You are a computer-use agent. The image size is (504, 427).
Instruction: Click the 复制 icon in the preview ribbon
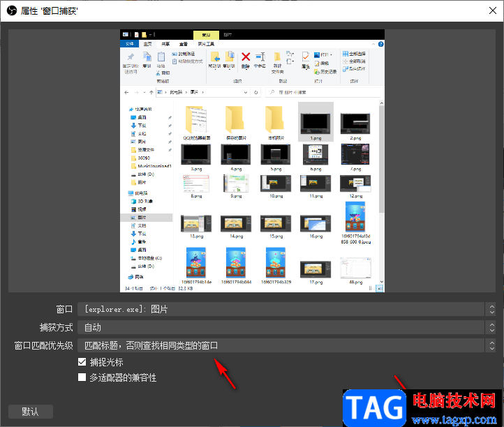[147, 57]
